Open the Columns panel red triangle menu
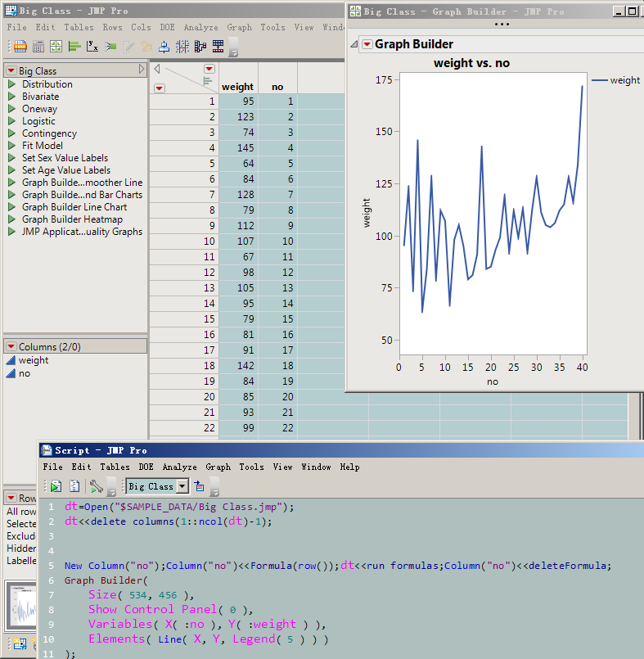 (11, 346)
